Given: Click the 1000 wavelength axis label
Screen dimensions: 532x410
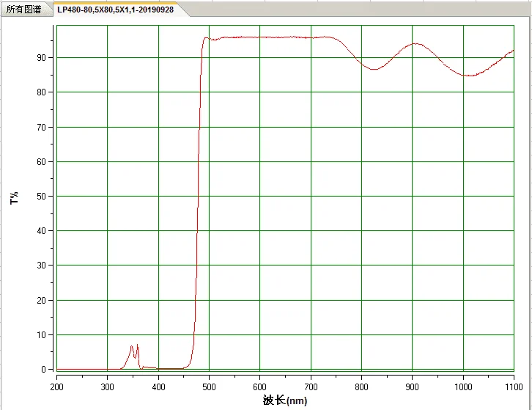Looking at the screenshot, I should click(463, 387).
